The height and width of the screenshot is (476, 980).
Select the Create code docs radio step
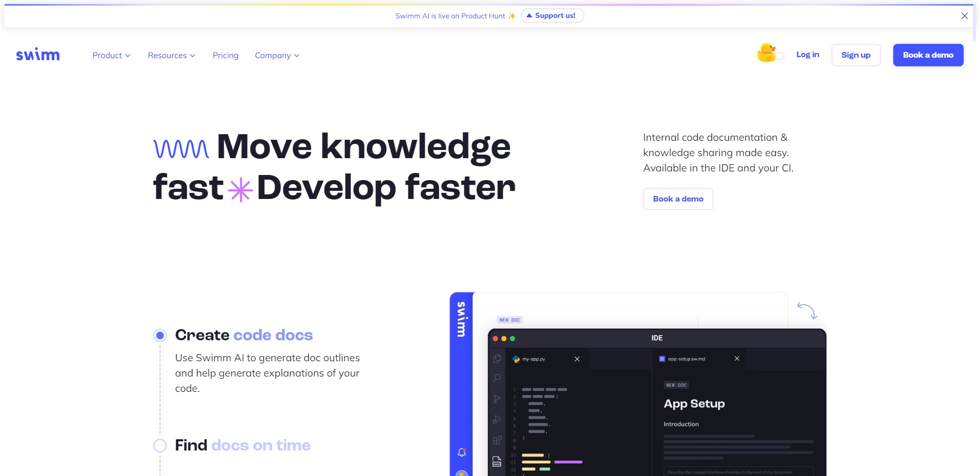point(160,335)
